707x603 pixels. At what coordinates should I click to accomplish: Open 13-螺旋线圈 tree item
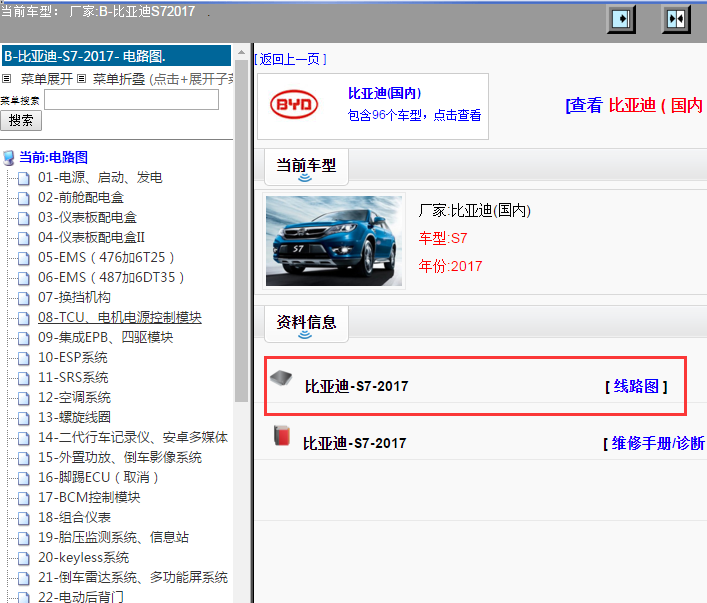click(74, 417)
